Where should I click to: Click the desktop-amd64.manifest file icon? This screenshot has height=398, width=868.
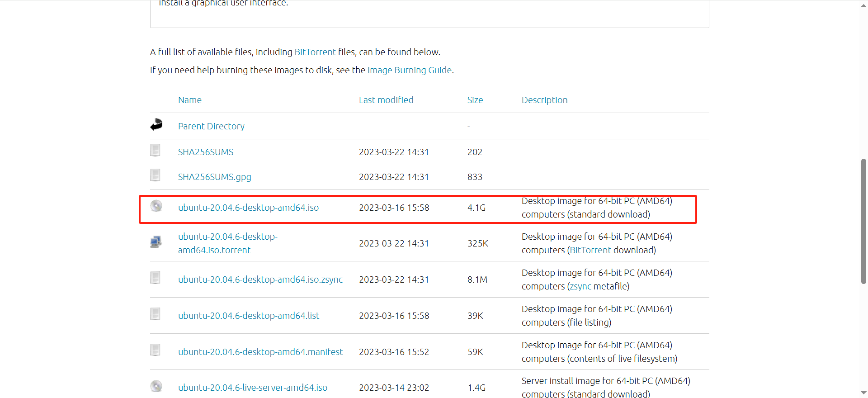[x=155, y=350]
